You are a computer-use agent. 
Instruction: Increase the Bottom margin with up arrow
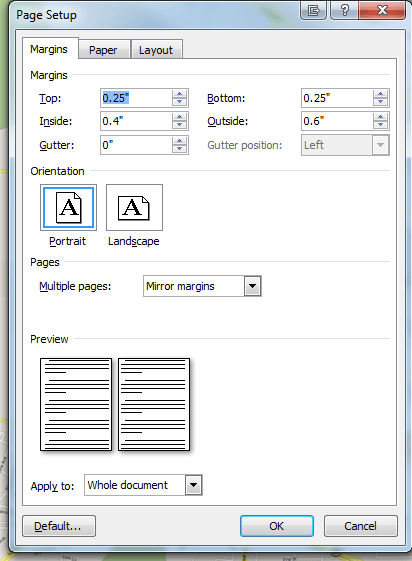click(381, 94)
